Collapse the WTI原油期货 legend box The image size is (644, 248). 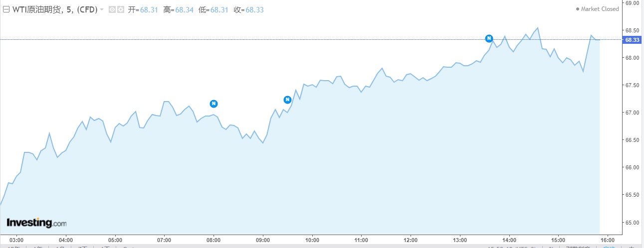pyautogui.click(x=6, y=9)
